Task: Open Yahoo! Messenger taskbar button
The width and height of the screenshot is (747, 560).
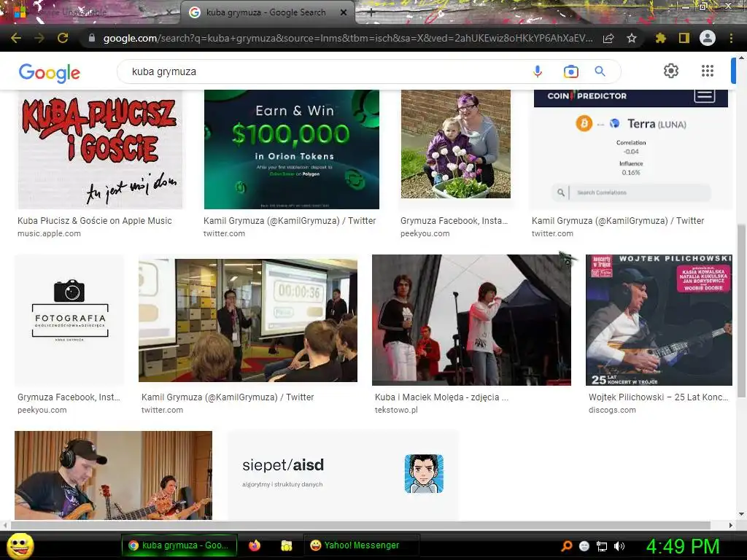Action: [x=361, y=545]
